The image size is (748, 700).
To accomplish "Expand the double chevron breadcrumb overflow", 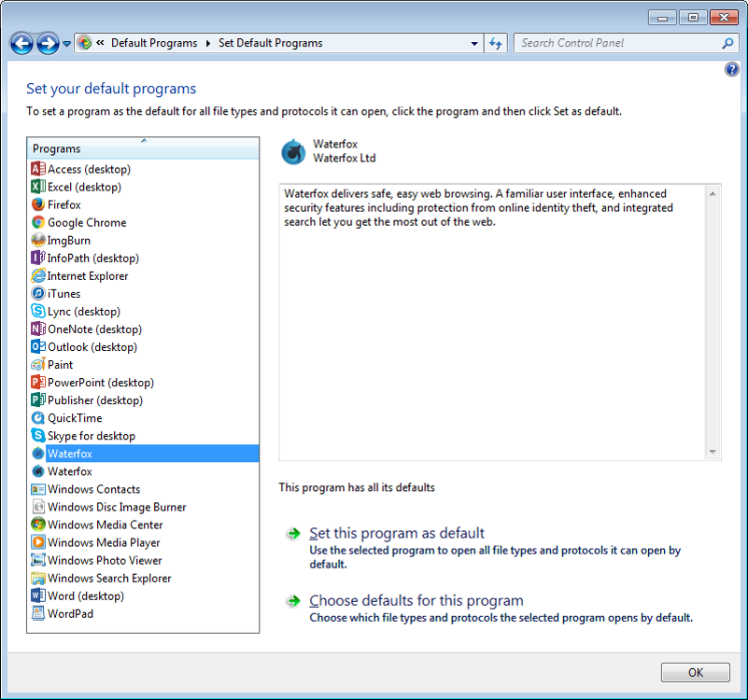I will coord(100,43).
